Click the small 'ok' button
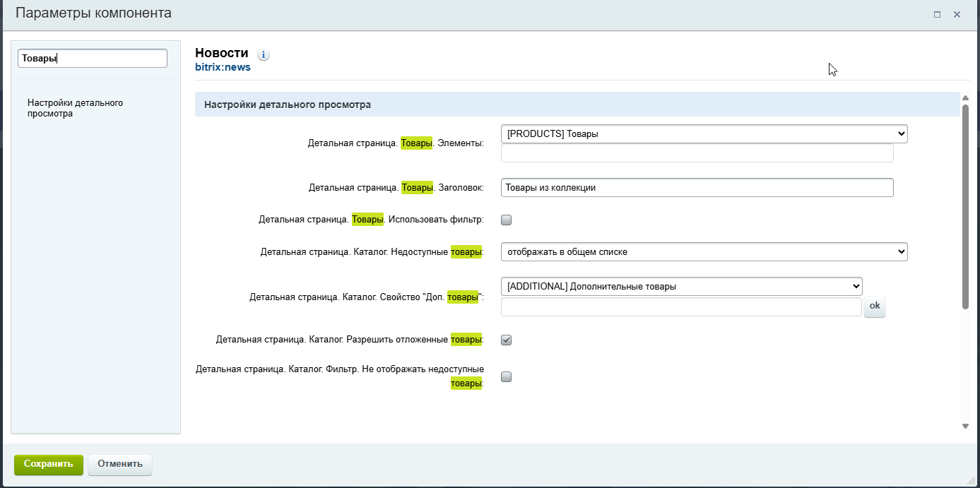980x488 pixels. click(874, 307)
